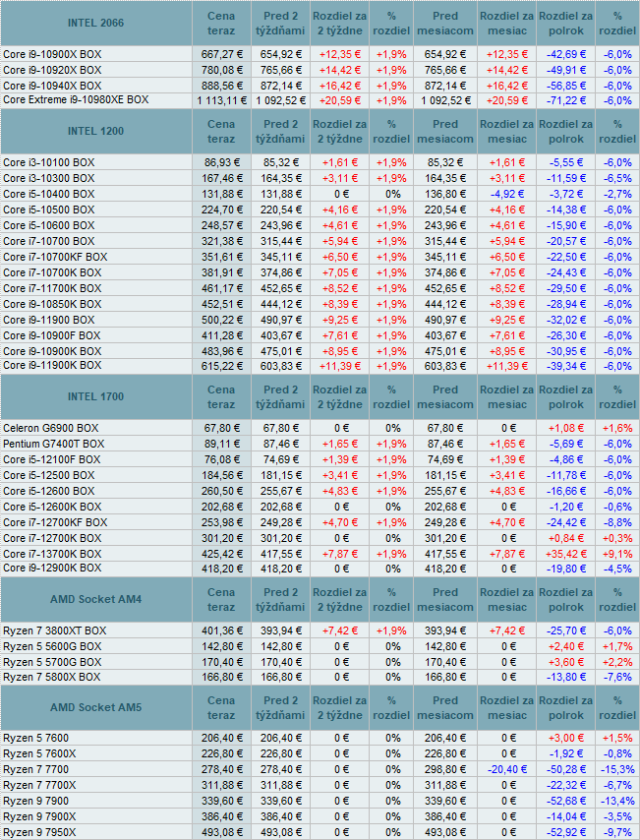Click the Core i7-12700KF BOX row name
The height and width of the screenshot is (840, 640).
point(55,523)
